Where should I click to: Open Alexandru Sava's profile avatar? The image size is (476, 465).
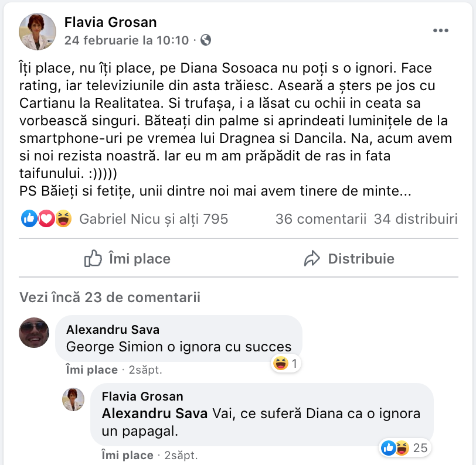(x=34, y=333)
